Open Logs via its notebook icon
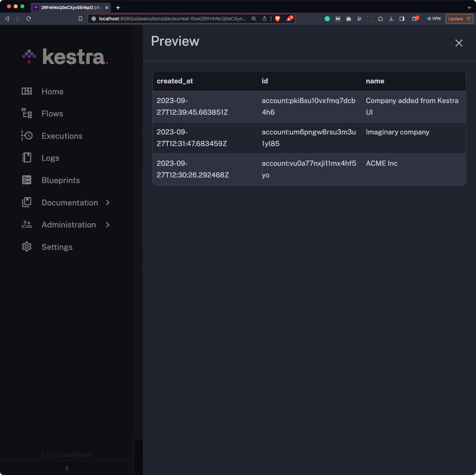 click(27, 158)
